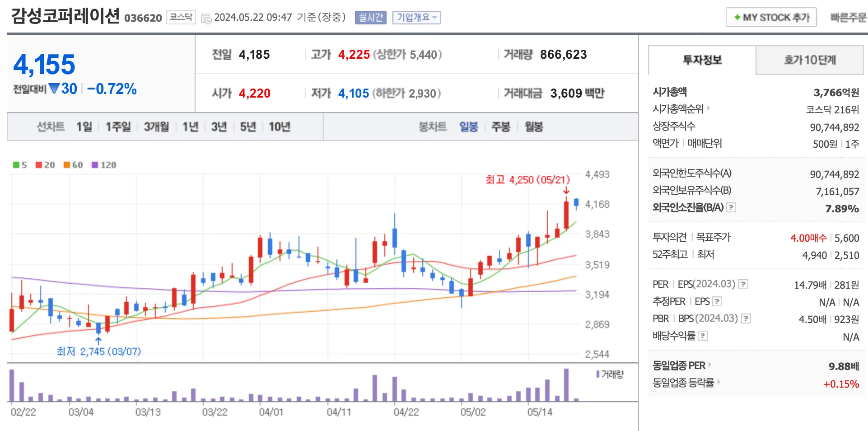This screenshot has height=431, width=868.
Task: Click the 거래량 value 866,623
Action: [564, 55]
